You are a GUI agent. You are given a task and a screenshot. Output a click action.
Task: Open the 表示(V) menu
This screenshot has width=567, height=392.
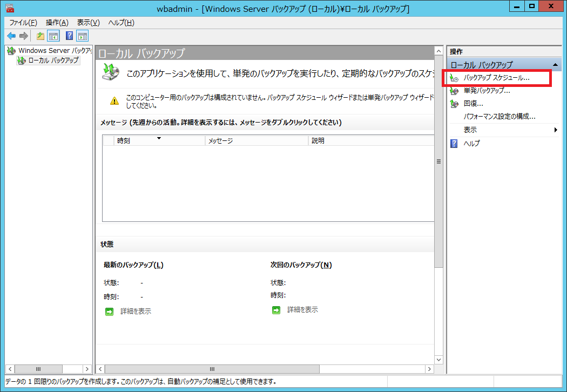tap(88, 23)
